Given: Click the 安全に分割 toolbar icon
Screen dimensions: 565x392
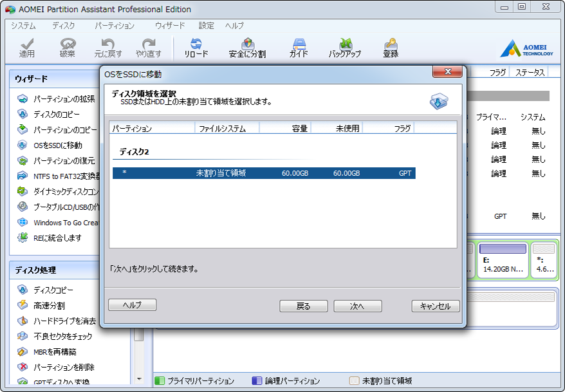Looking at the screenshot, I should (248, 44).
